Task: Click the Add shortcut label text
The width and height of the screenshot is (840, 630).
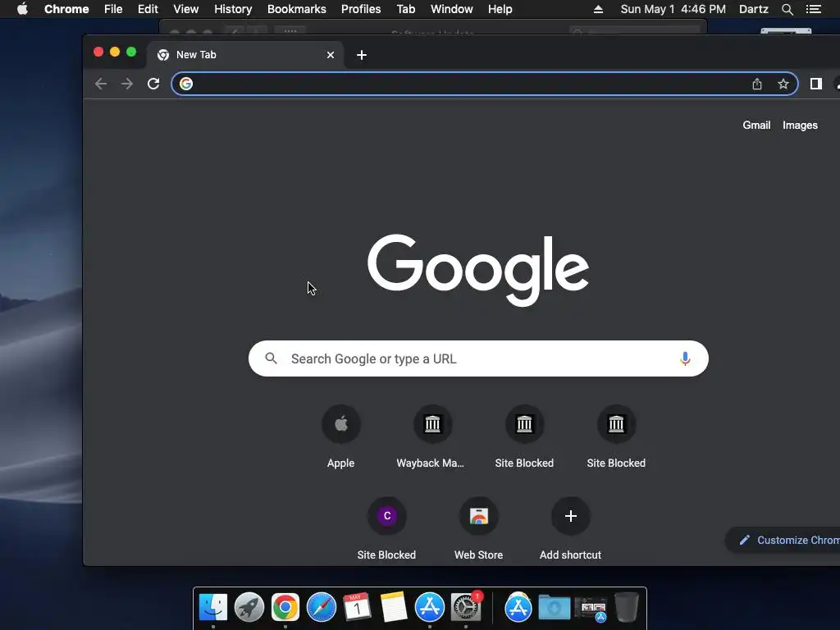Action: 570,555
